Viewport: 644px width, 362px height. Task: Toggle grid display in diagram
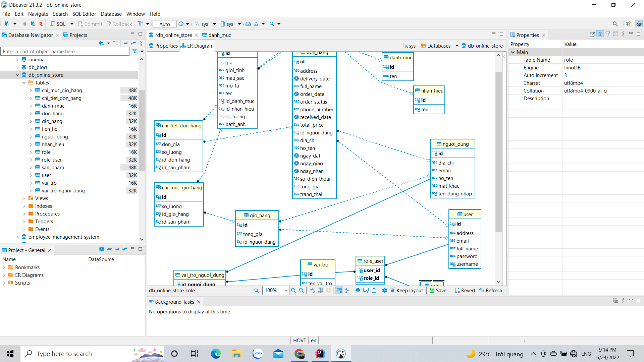click(x=320, y=291)
